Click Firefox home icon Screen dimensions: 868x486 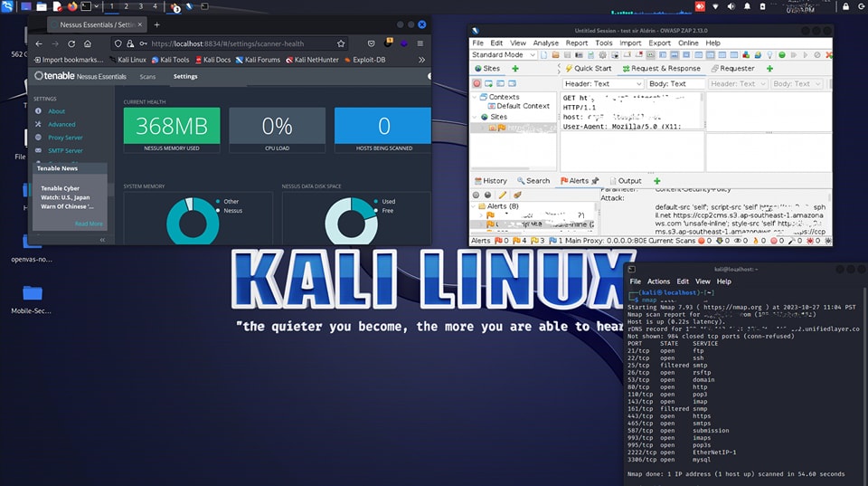pos(88,43)
